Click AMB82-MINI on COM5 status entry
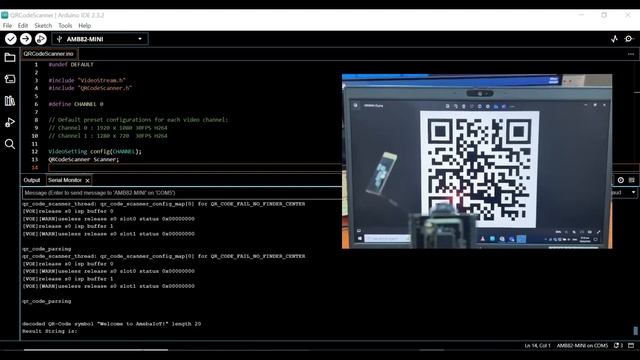640x360 pixels. point(582,345)
